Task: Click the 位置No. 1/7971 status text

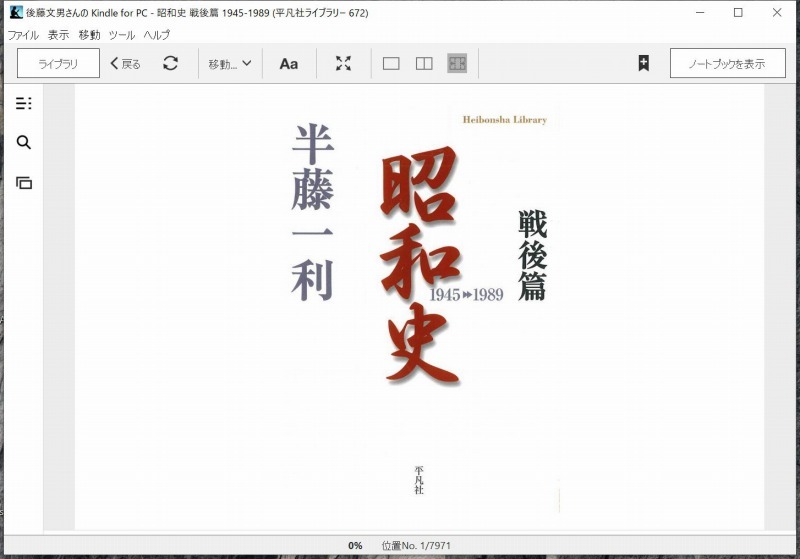Action: pyautogui.click(x=416, y=546)
